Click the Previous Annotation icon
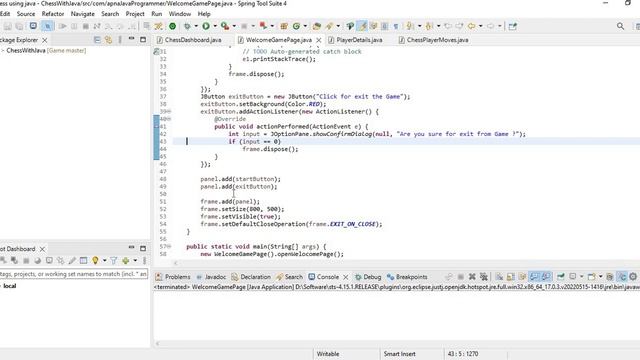The image size is (640, 360). point(429,26)
